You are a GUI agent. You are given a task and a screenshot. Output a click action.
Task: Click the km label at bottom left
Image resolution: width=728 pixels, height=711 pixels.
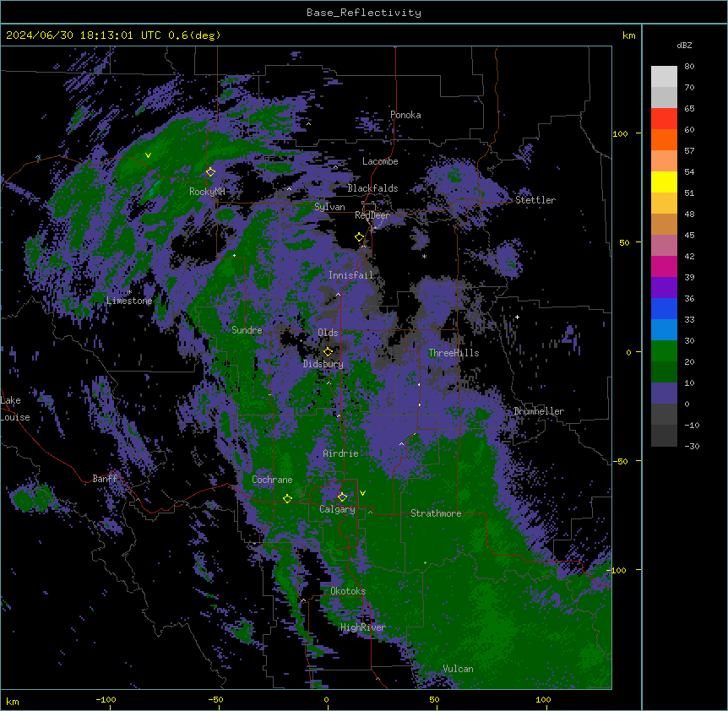coord(13,702)
